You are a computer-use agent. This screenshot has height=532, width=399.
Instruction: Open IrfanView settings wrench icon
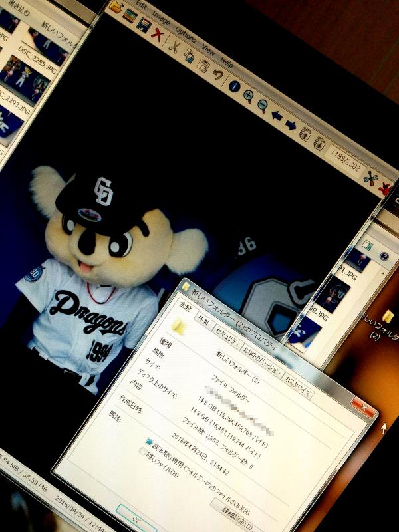click(x=370, y=178)
